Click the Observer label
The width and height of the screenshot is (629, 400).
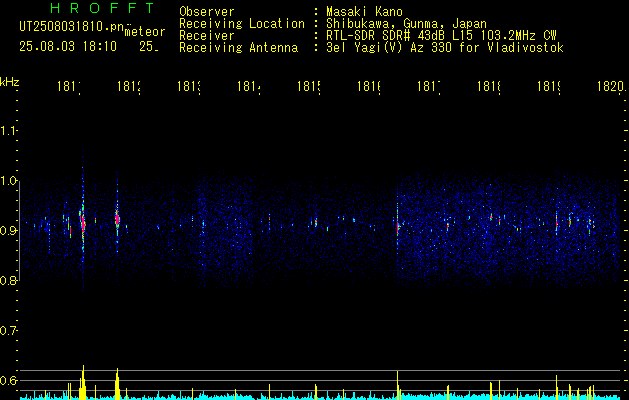(x=207, y=11)
